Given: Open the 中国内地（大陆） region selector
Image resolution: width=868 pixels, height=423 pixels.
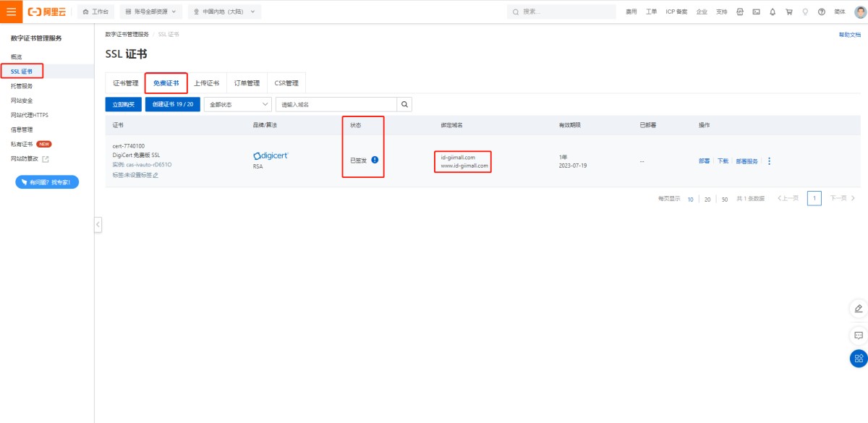Looking at the screenshot, I should click(224, 12).
